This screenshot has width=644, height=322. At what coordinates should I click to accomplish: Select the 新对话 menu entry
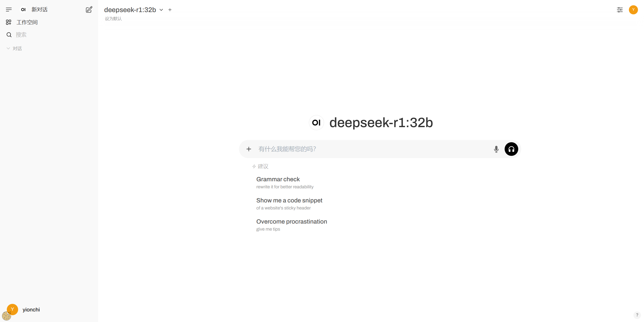[x=39, y=9]
